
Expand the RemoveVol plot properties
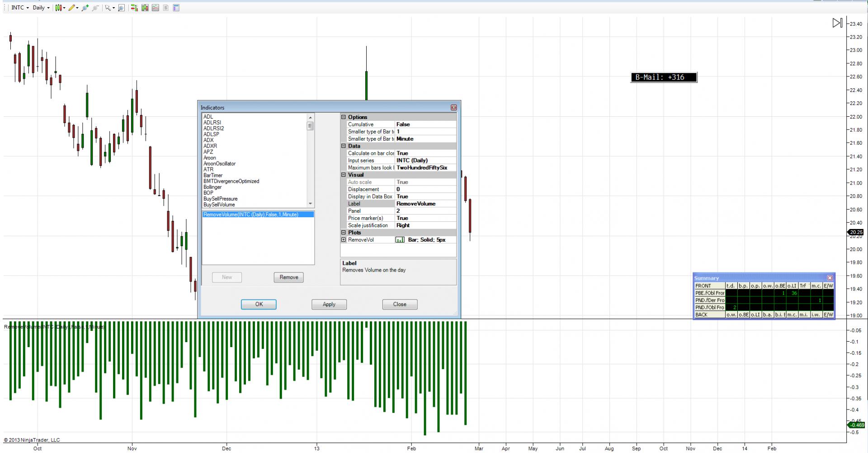344,240
